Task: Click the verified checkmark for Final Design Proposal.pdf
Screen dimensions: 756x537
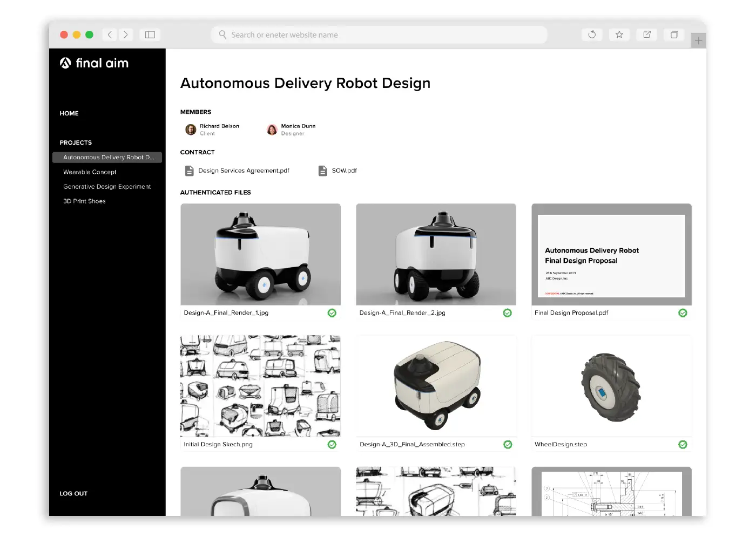Action: (x=683, y=313)
